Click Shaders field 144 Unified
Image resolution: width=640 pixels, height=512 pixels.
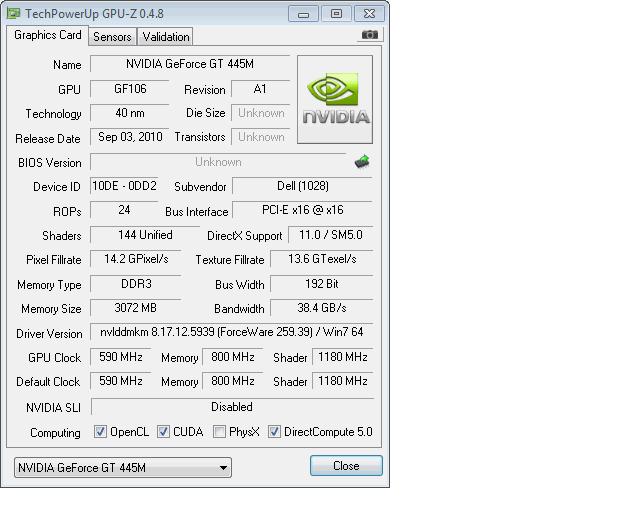click(145, 235)
